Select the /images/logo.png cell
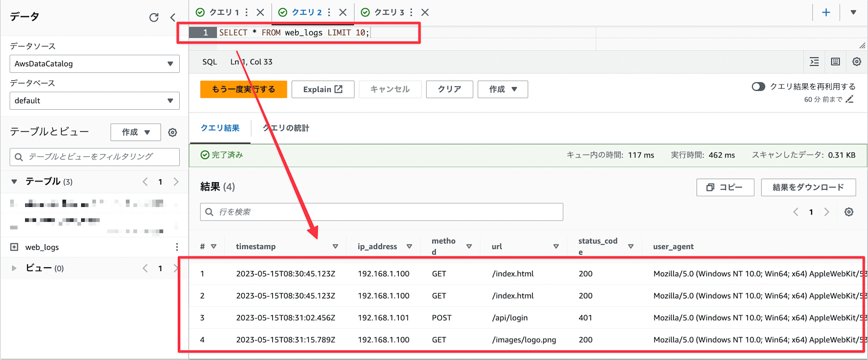Viewport: 868px width, 360px height. pyautogui.click(x=524, y=340)
